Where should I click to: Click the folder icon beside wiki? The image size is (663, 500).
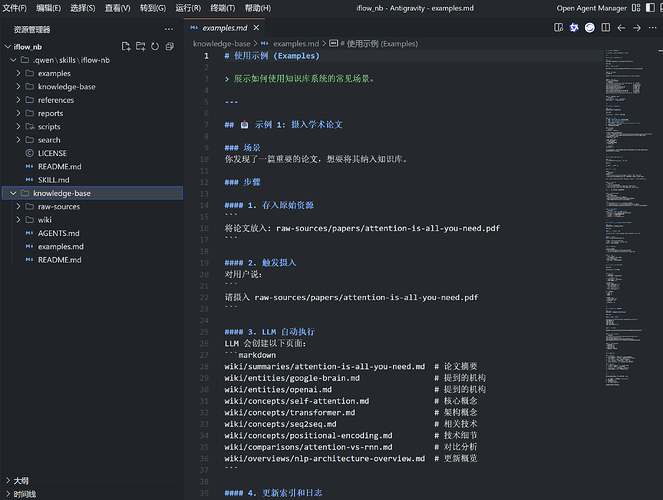click(x=30, y=220)
